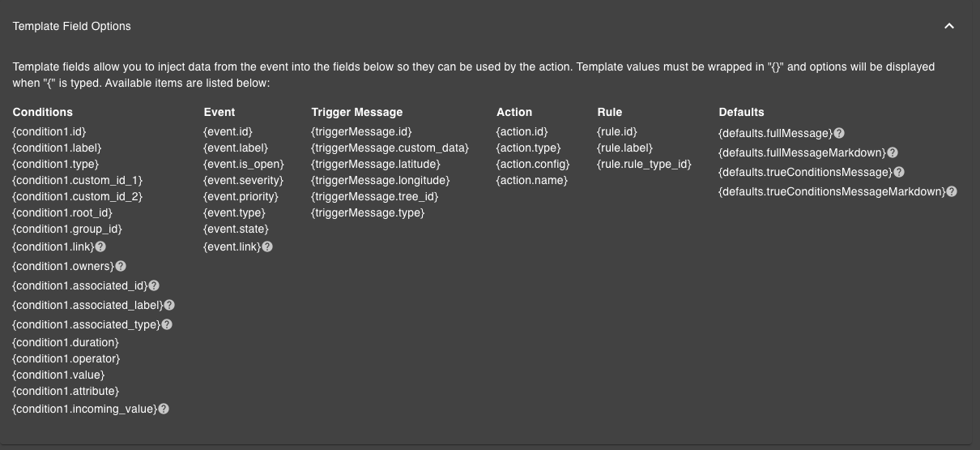Click the {condition1.operator} template field

click(x=66, y=358)
